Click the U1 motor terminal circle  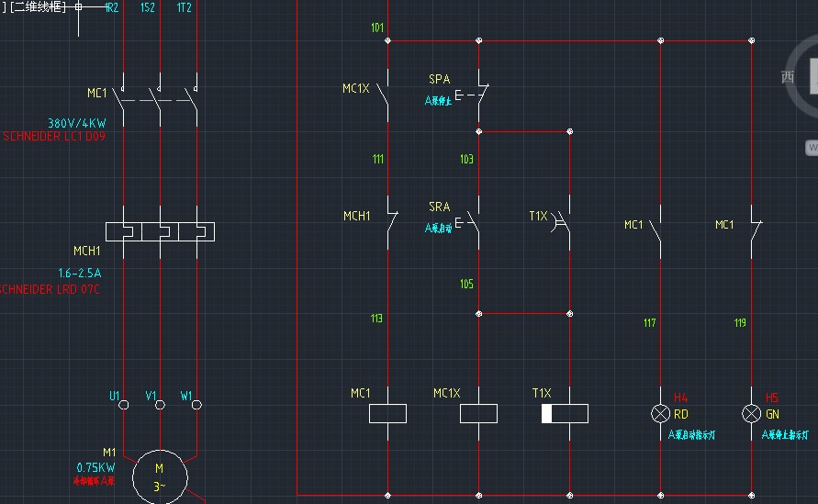click(x=123, y=404)
